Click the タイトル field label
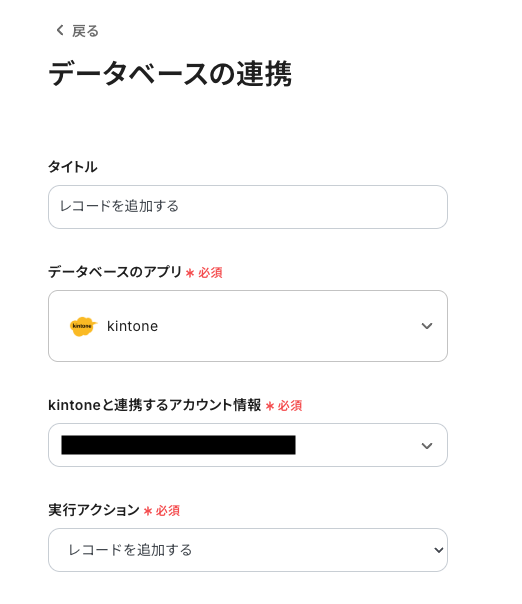This screenshot has height=604, width=522. (72, 167)
